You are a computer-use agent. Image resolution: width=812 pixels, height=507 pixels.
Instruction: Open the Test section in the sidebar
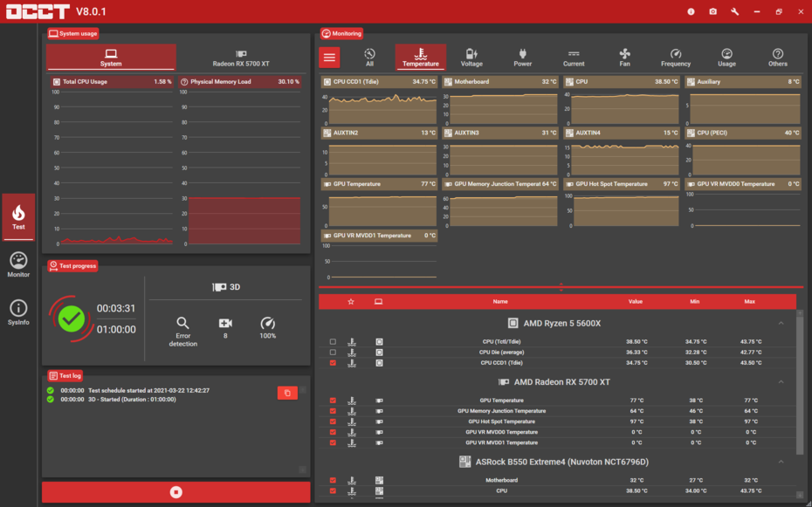18,216
